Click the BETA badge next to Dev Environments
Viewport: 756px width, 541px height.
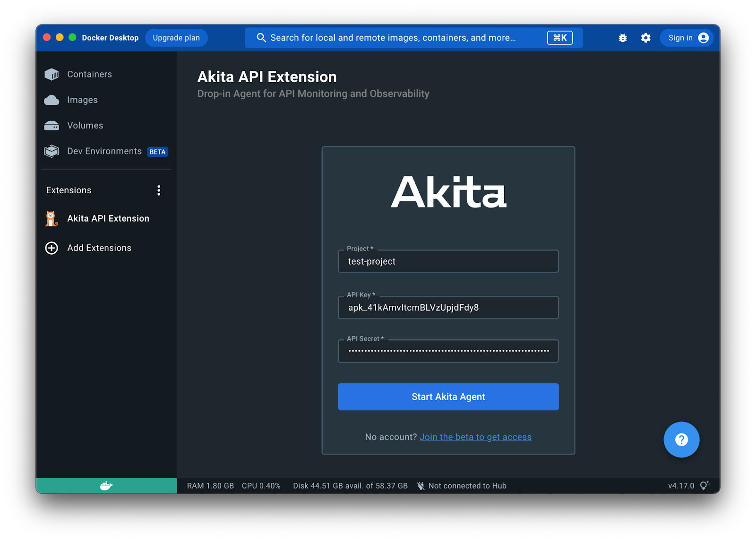157,152
